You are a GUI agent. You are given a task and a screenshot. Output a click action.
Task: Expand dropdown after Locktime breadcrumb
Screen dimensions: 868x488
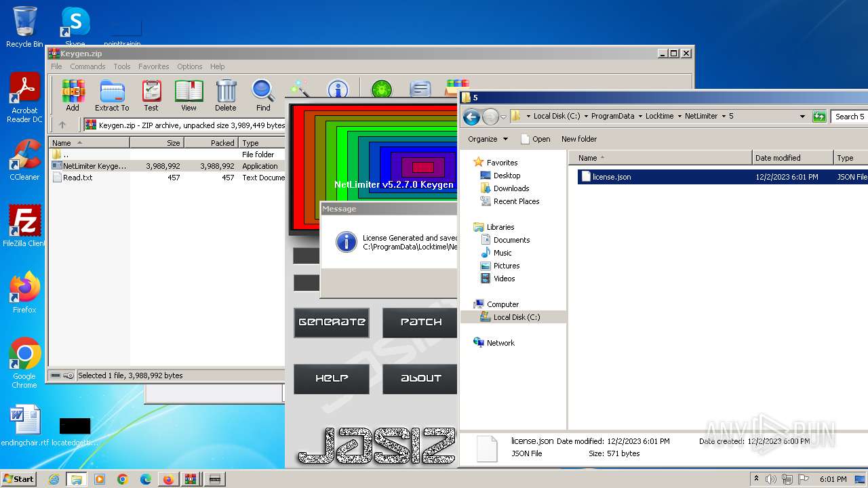coord(679,117)
